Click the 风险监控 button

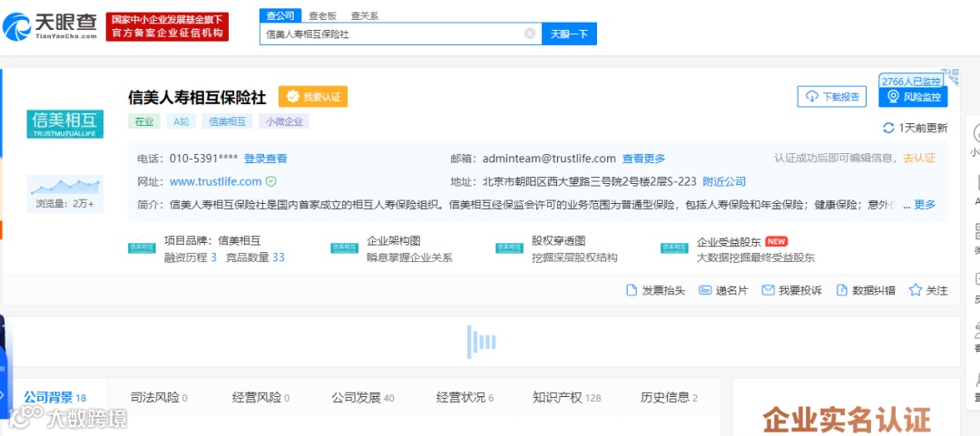click(913, 97)
